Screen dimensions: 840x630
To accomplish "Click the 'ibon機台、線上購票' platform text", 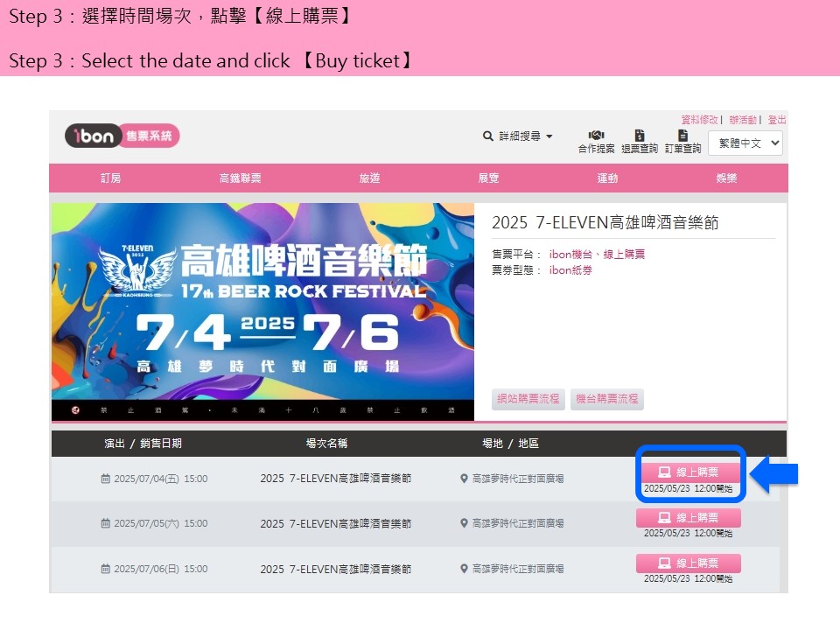I will (597, 255).
